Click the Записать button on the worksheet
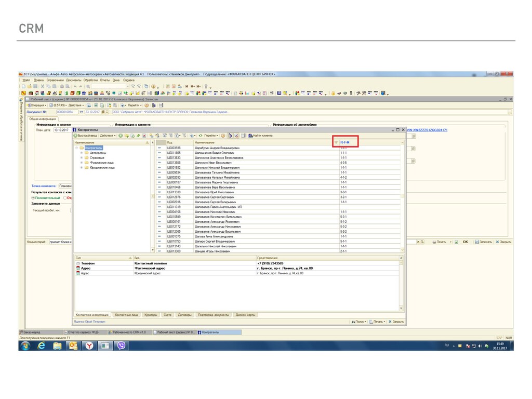The height and width of the screenshot is (399, 532). 483,242
